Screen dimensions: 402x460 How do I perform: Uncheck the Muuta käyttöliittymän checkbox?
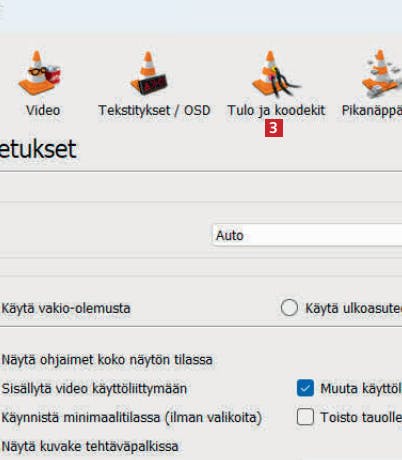point(305,388)
